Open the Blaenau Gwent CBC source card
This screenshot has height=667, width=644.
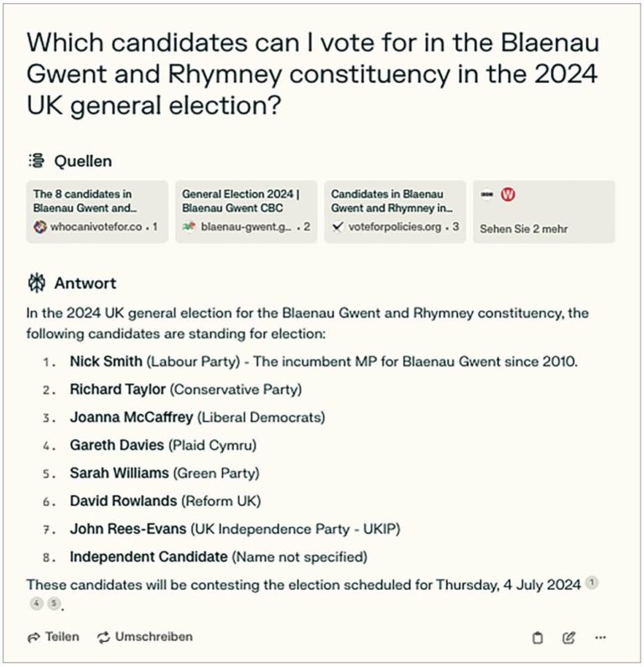coord(246,211)
